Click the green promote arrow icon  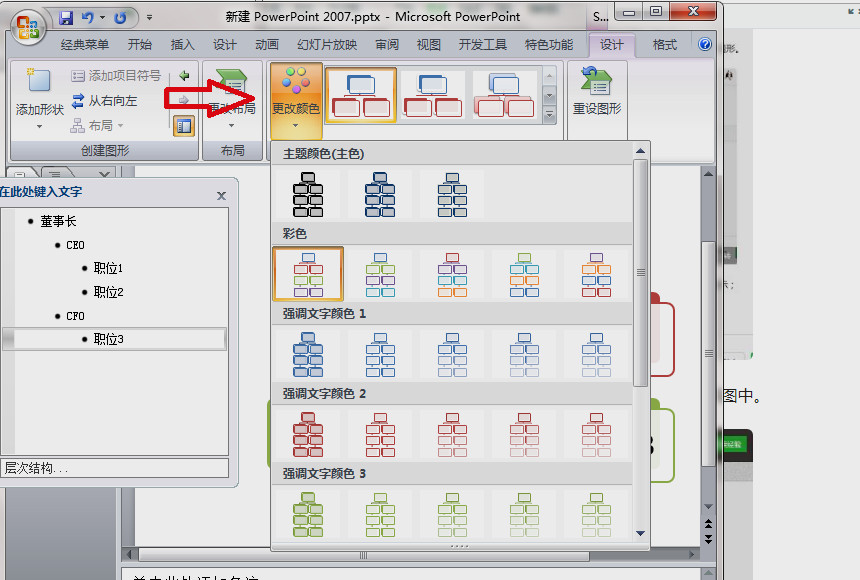pos(183,76)
